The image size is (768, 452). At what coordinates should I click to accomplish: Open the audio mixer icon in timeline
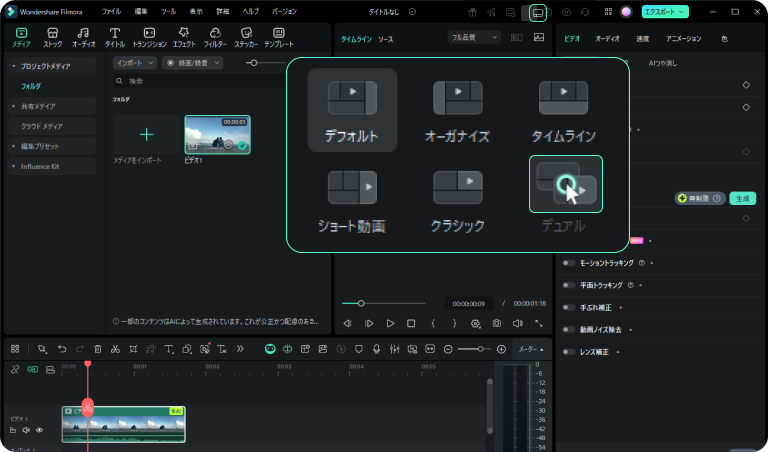point(394,349)
